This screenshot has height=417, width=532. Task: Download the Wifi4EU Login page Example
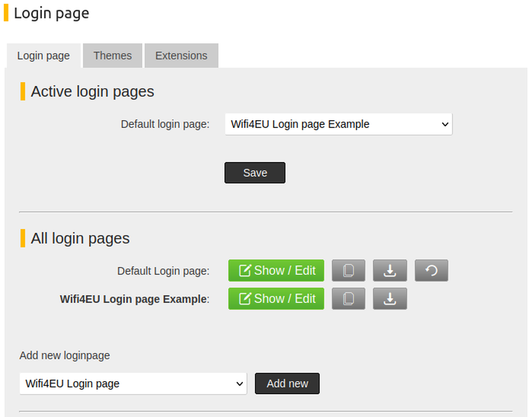tap(390, 299)
